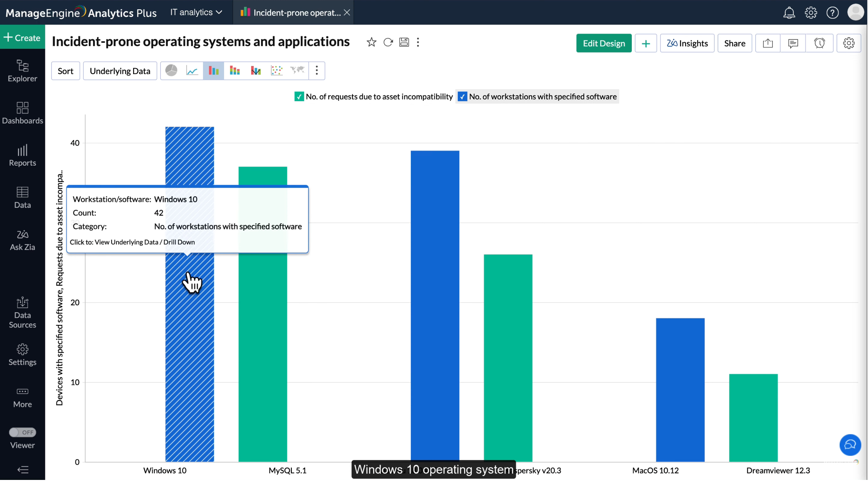Refresh the report using reload icon
The width and height of the screenshot is (868, 482).
[388, 42]
